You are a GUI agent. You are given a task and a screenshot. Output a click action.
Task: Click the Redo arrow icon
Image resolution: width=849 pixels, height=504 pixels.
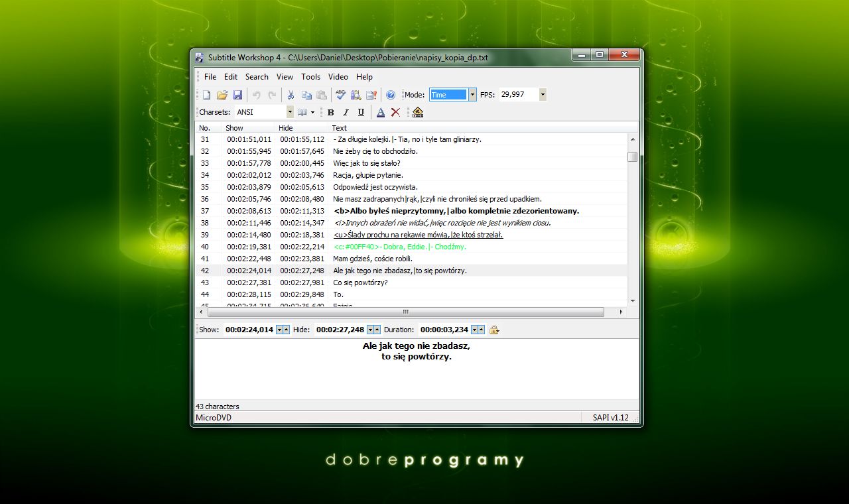pos(272,95)
